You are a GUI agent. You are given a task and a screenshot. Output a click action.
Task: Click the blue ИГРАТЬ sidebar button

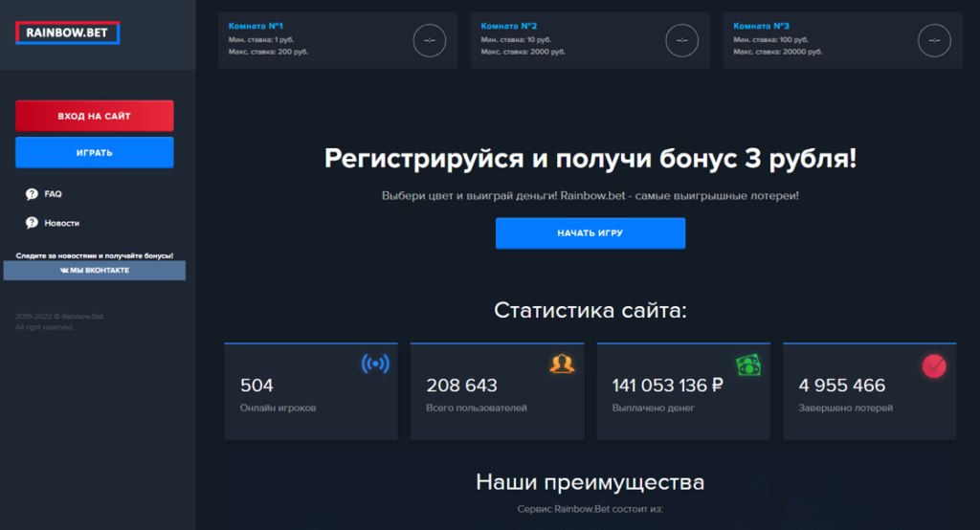click(95, 152)
